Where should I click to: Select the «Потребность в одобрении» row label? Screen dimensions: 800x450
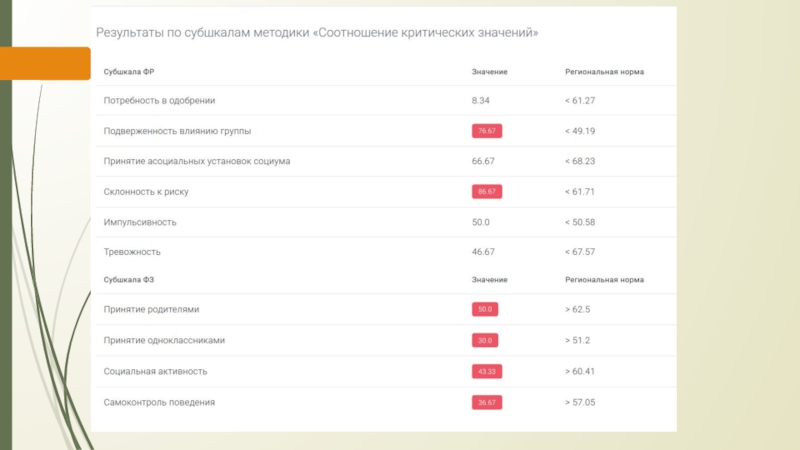pyautogui.click(x=159, y=100)
